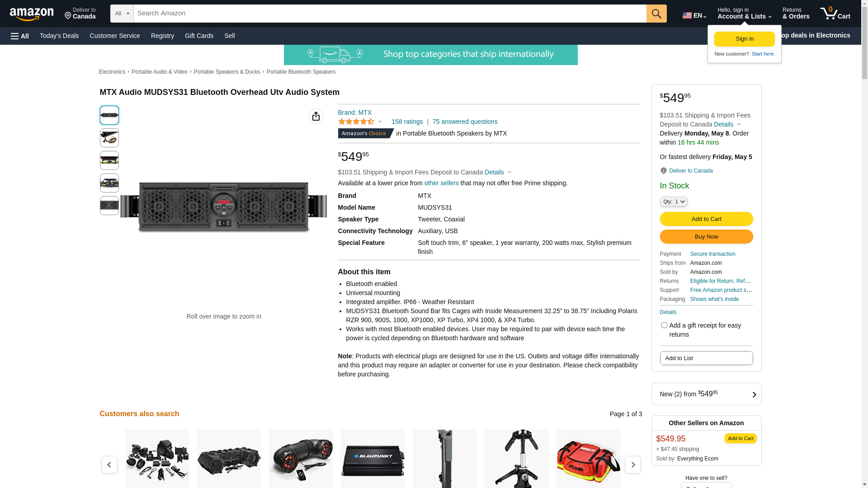
Task: Click the search magnifier button
Action: pos(656,14)
